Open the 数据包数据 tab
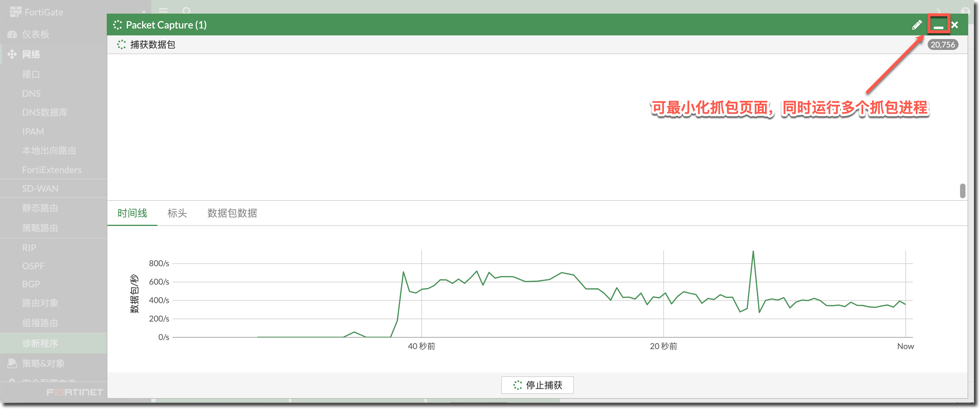Screen dimensions: 980x409 [232, 213]
